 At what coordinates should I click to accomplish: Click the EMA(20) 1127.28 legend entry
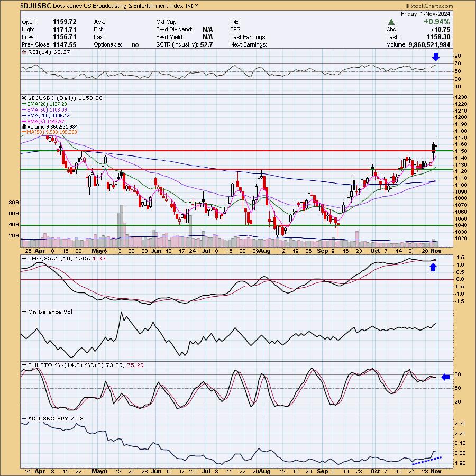pos(44,104)
